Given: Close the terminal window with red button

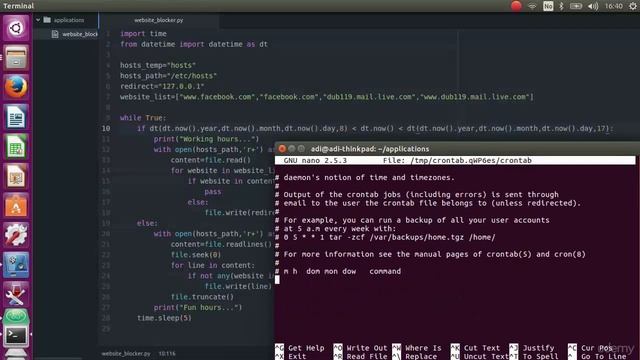Looking at the screenshot, I should tap(282, 149).
